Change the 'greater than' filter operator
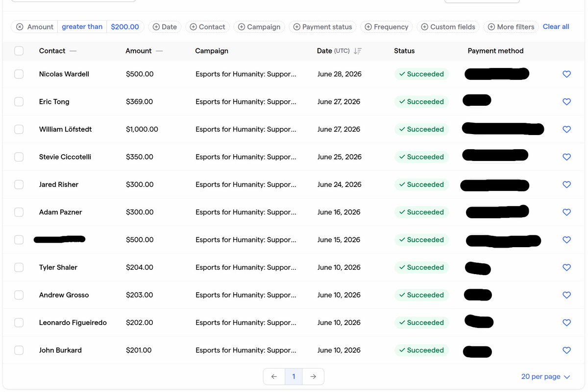588x392 pixels. (82, 27)
